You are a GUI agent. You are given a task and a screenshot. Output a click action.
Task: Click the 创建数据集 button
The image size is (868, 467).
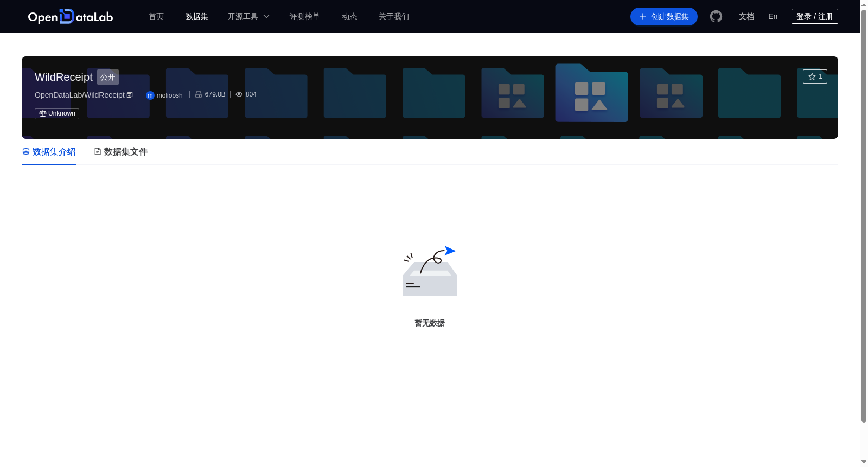(x=664, y=16)
